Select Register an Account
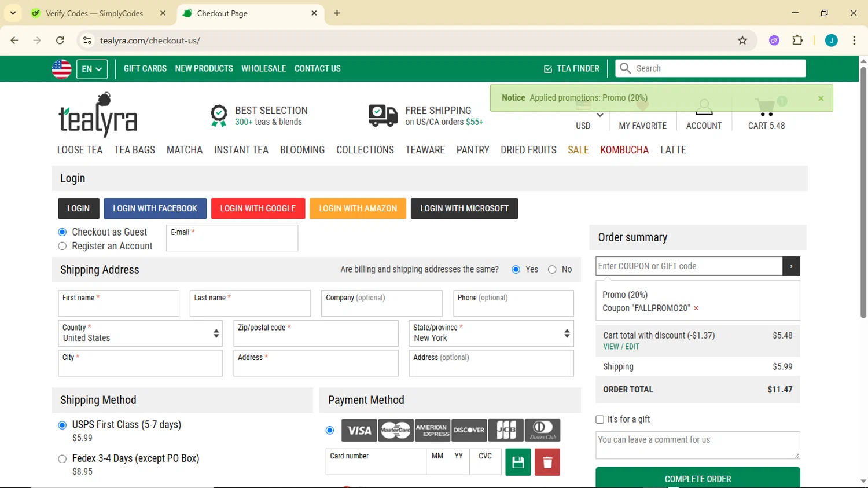The image size is (868, 488). (x=62, y=246)
